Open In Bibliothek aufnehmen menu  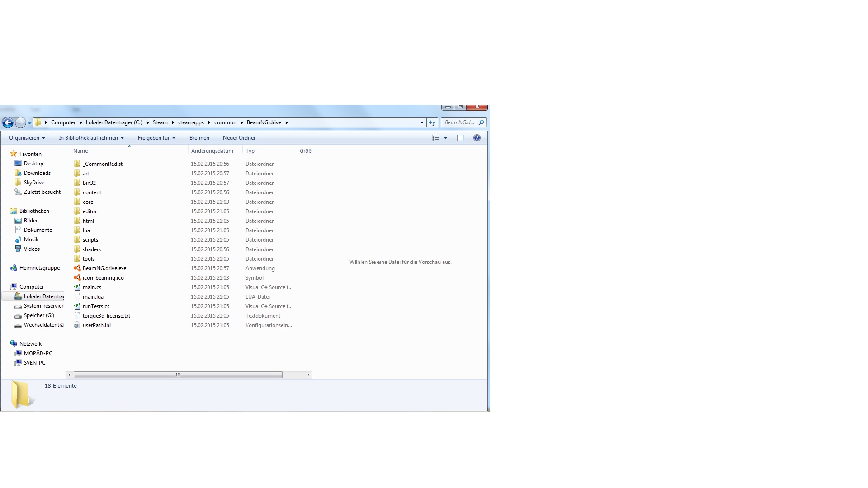tap(91, 138)
